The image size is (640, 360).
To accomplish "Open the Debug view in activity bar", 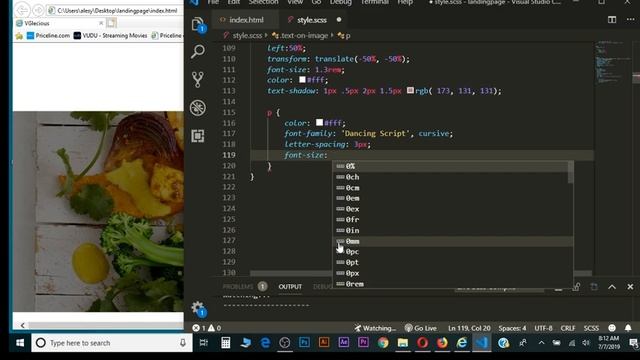I will 198,108.
